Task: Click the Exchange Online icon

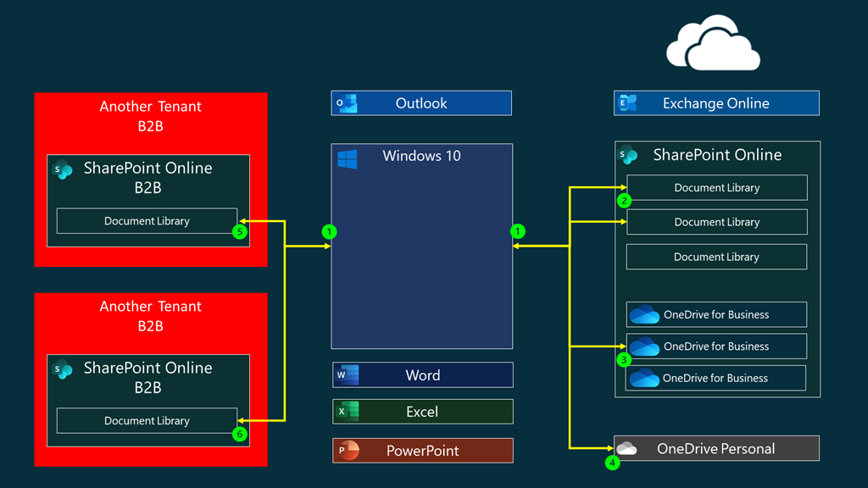Action: [628, 103]
